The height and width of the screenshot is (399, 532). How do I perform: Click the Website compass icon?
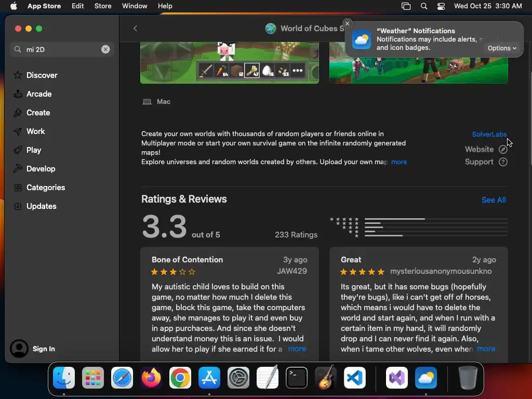click(503, 149)
